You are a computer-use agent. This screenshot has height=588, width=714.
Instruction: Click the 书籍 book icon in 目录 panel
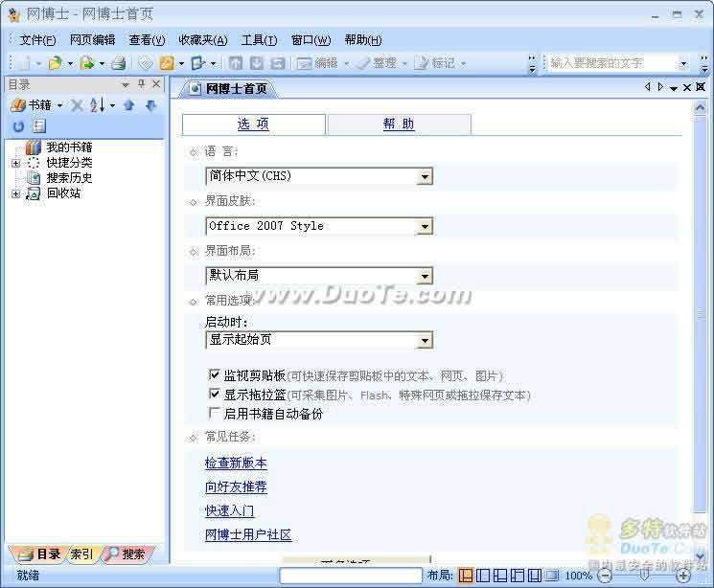(18, 105)
